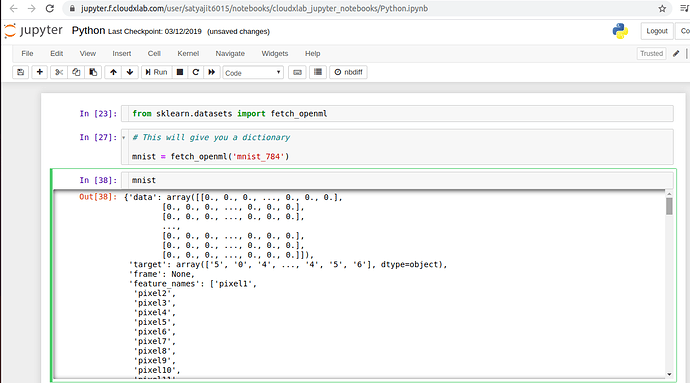Open the Insert menu
Image resolution: width=690 pixels, height=383 pixels.
pos(121,53)
